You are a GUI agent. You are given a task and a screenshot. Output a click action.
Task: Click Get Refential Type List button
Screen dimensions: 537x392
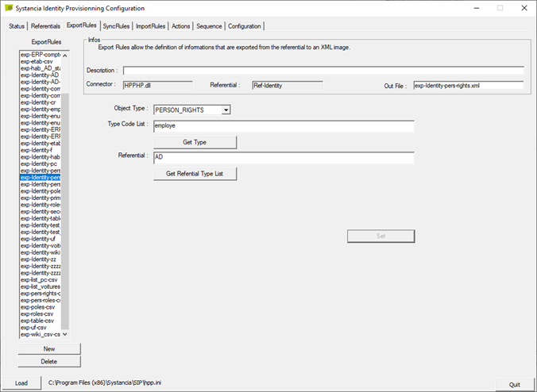[x=195, y=174]
